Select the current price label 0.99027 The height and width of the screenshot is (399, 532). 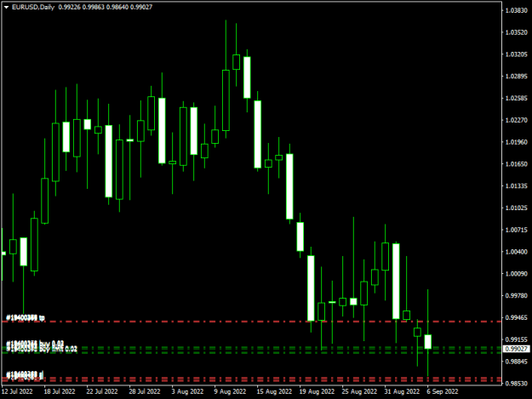pos(517,349)
